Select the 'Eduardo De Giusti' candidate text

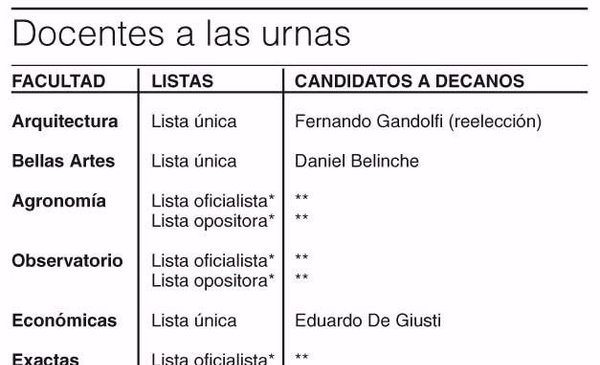[x=368, y=321]
